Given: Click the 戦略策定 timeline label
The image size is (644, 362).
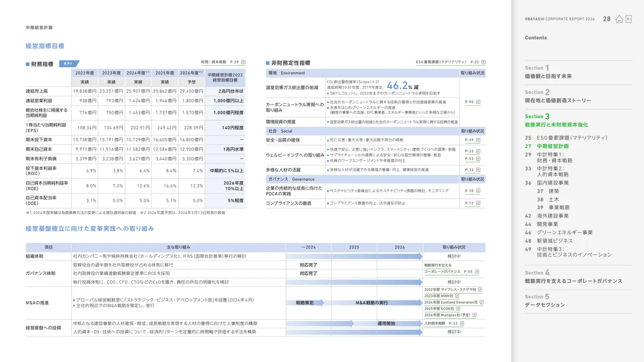Looking at the screenshot, I should [x=305, y=303].
